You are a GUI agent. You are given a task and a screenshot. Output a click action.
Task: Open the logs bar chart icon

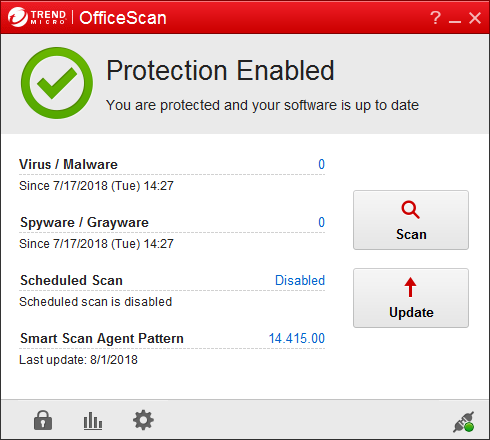[93, 421]
